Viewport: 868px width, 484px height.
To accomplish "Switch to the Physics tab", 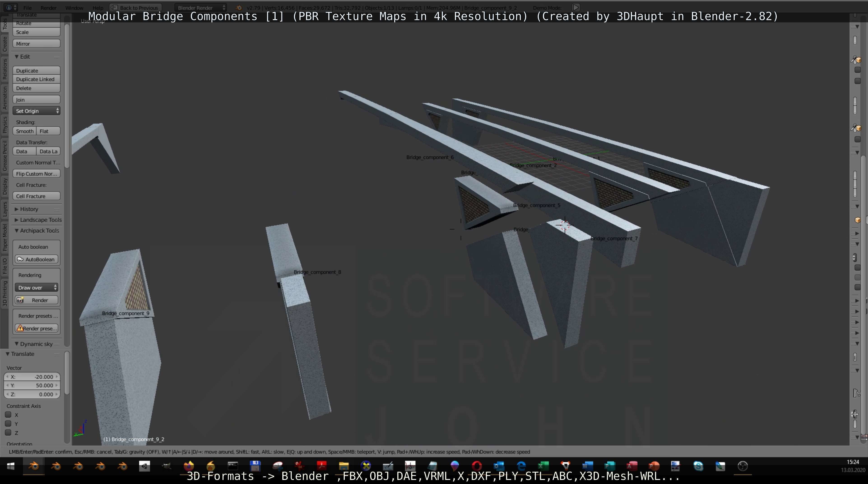I will pyautogui.click(x=5, y=125).
